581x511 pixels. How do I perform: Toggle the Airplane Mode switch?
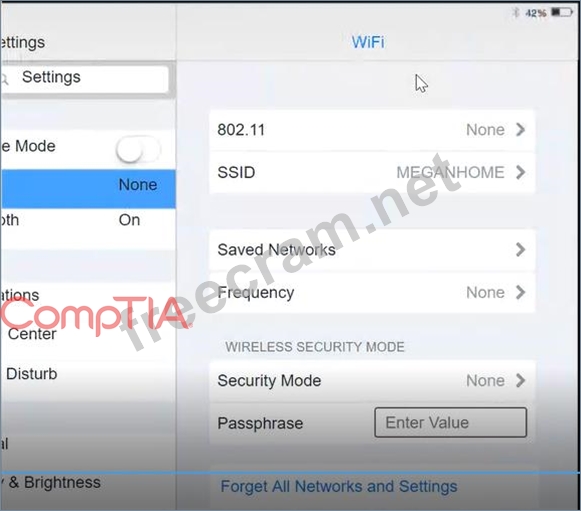(138, 149)
